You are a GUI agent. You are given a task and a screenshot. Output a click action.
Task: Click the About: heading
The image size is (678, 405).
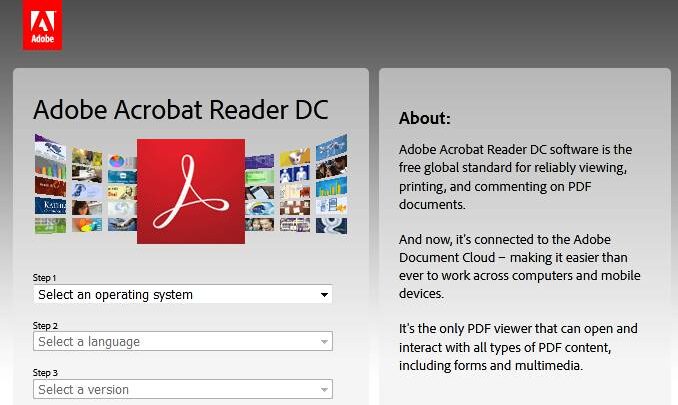pos(425,118)
